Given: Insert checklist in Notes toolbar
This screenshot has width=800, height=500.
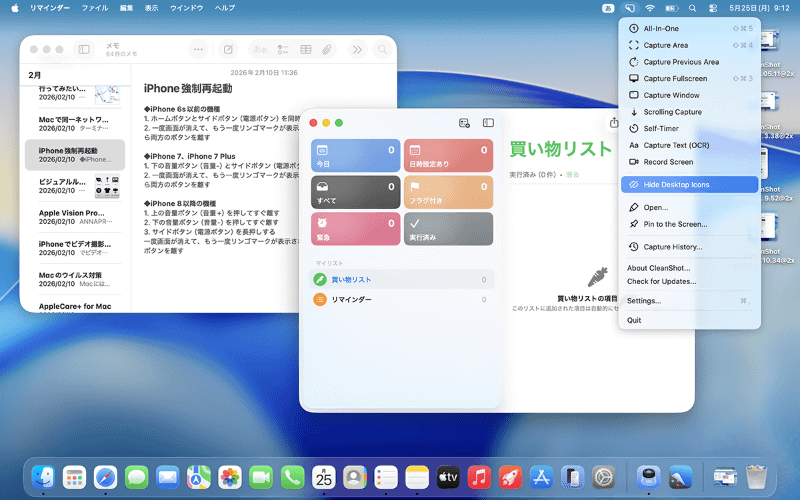Looking at the screenshot, I should point(283,49).
